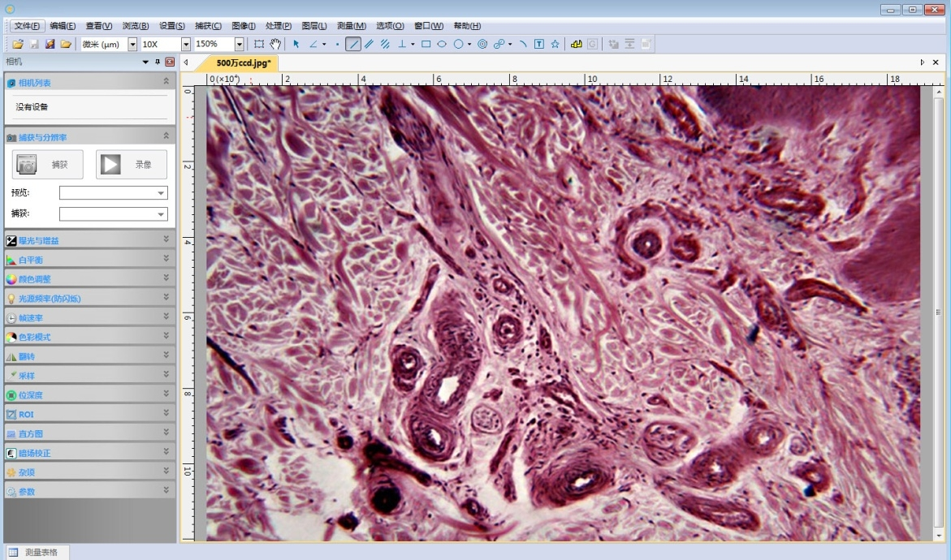Open the 测量(M) menu

tap(351, 26)
